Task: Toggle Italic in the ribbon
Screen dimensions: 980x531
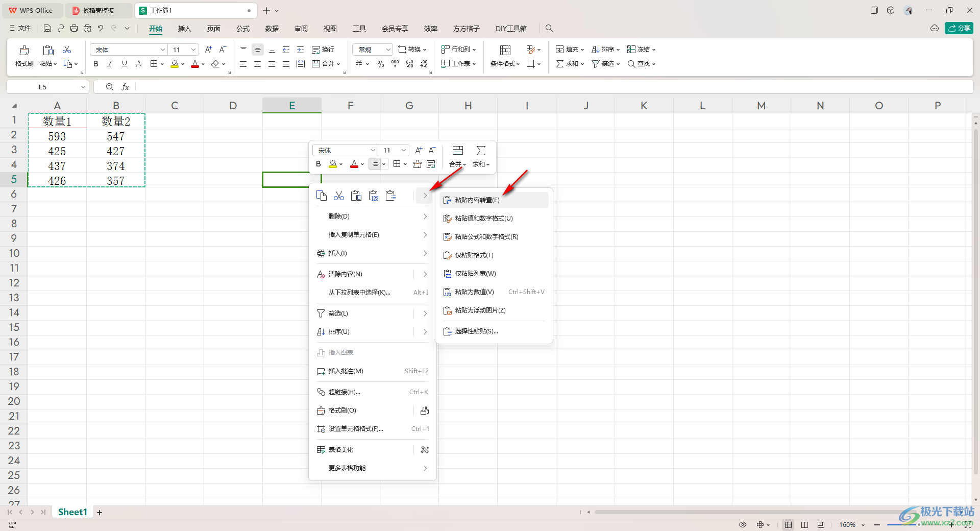Action: 110,64
